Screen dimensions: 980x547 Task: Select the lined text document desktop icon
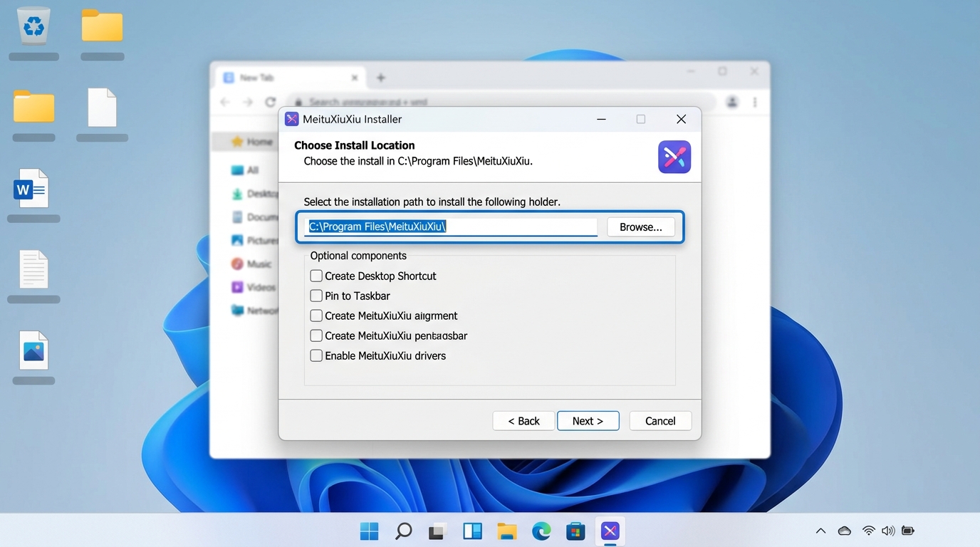click(x=33, y=269)
